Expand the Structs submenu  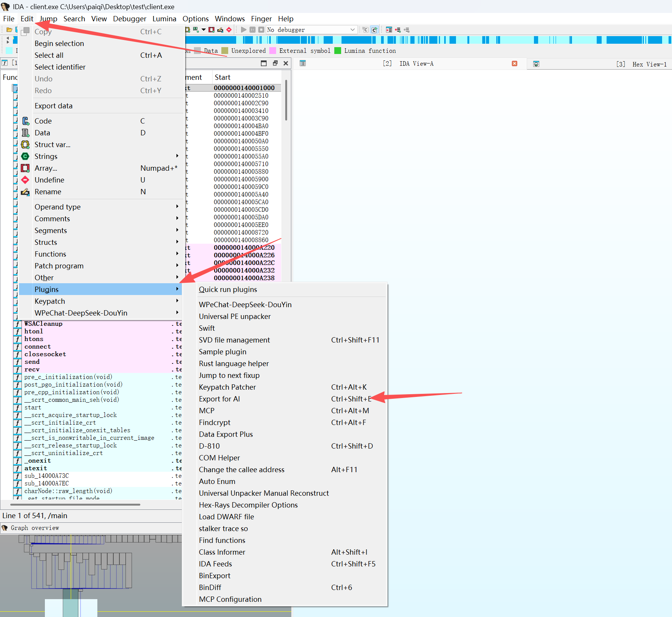pyautogui.click(x=102, y=242)
